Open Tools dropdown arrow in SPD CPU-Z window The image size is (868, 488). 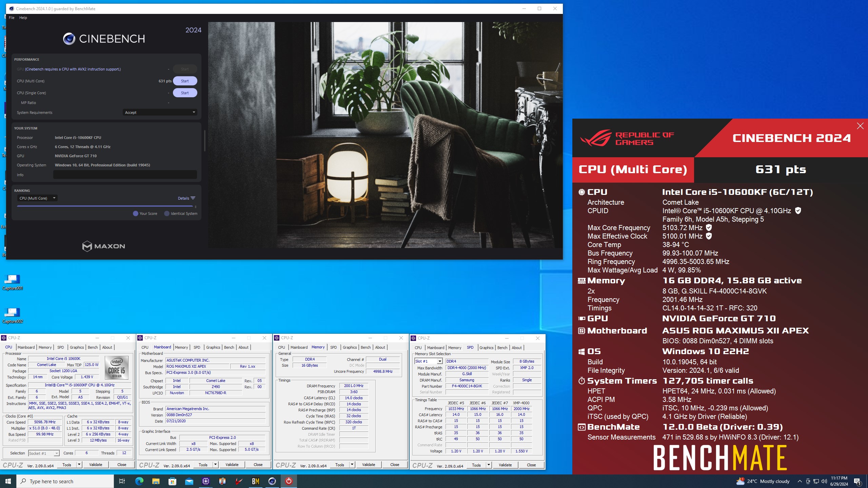[489, 465]
